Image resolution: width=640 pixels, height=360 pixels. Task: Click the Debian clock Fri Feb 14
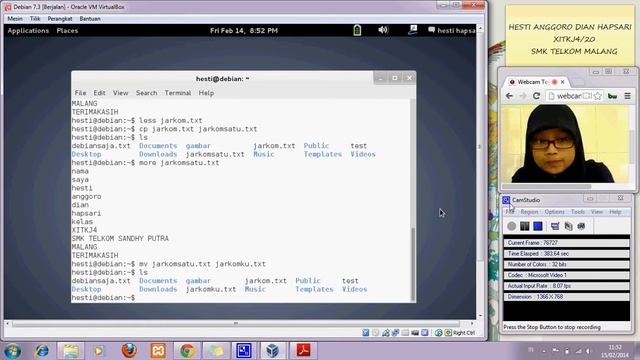(244, 31)
